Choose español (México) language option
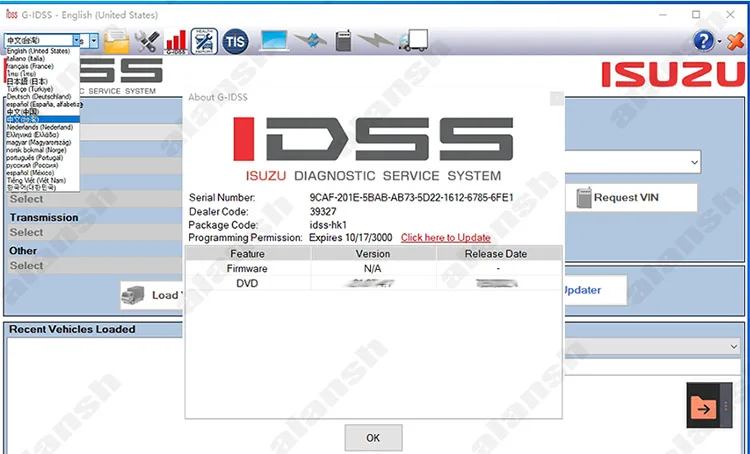750x454 pixels. (x=30, y=173)
